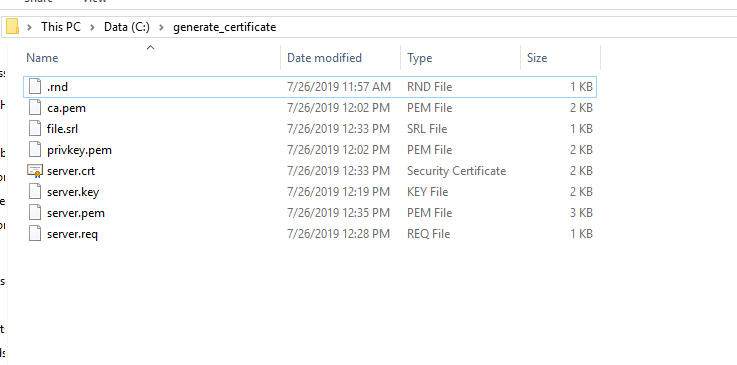Select the server.req file name
The width and height of the screenshot is (737, 365).
(x=72, y=233)
